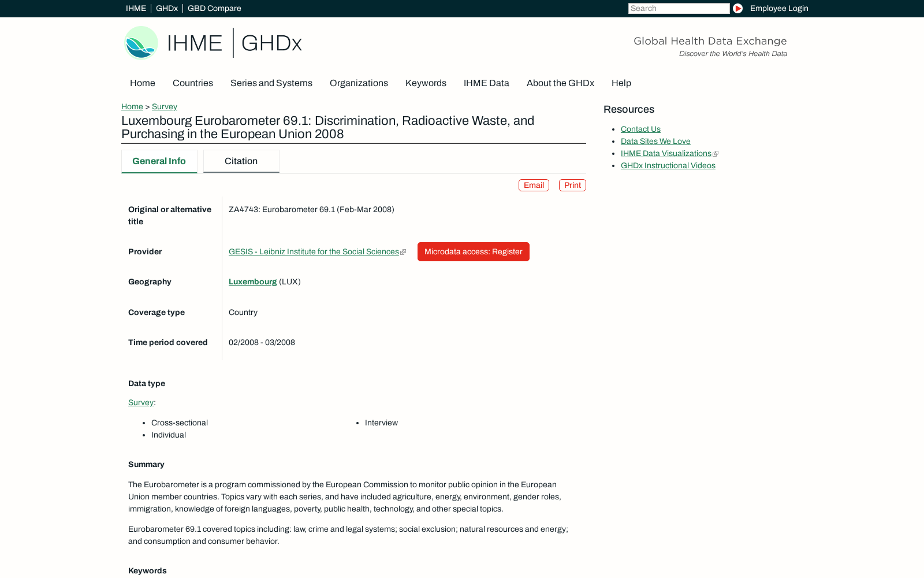Image resolution: width=924 pixels, height=578 pixels.
Task: Click the IHME globe logo icon
Action: tap(141, 43)
